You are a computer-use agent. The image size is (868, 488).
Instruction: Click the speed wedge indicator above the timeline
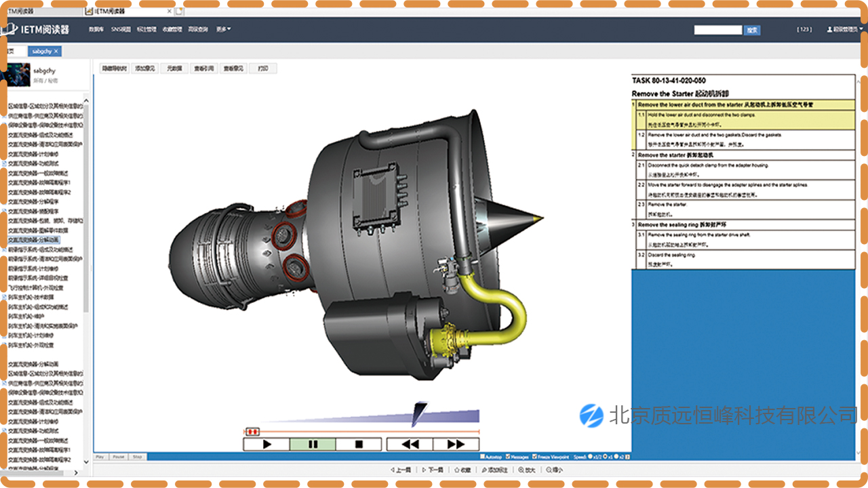click(x=418, y=414)
